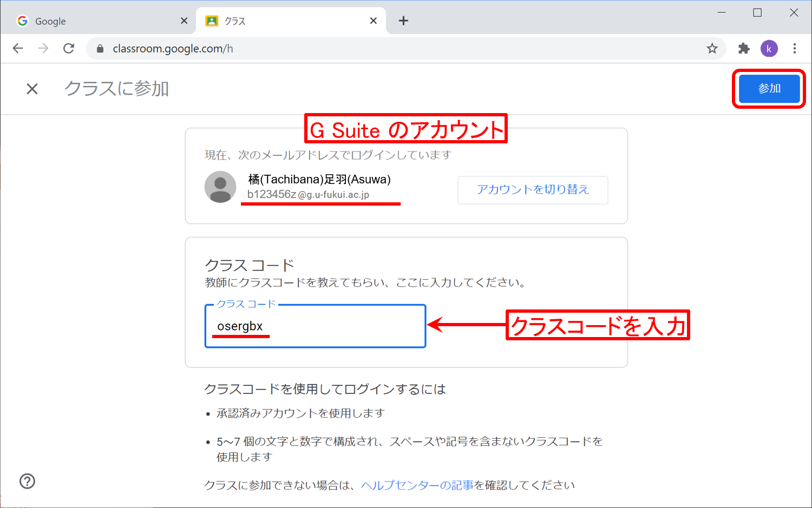Viewport: 812px width, 508px height.
Task: Click the name 橘(Tachibana)足羽(Asuwa)
Action: click(x=319, y=179)
